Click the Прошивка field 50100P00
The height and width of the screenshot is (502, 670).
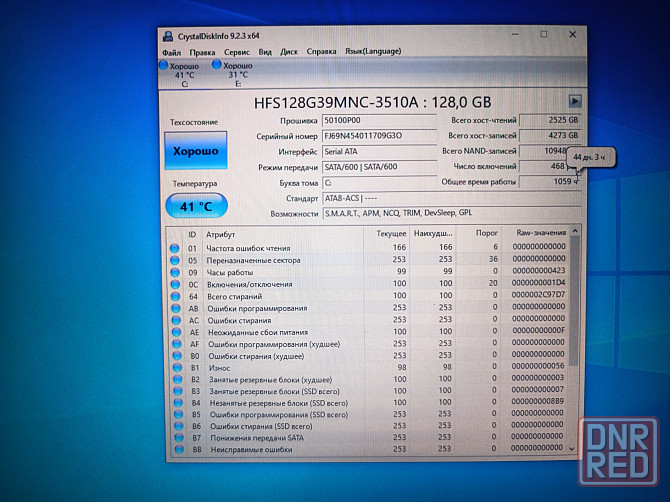[x=379, y=120]
